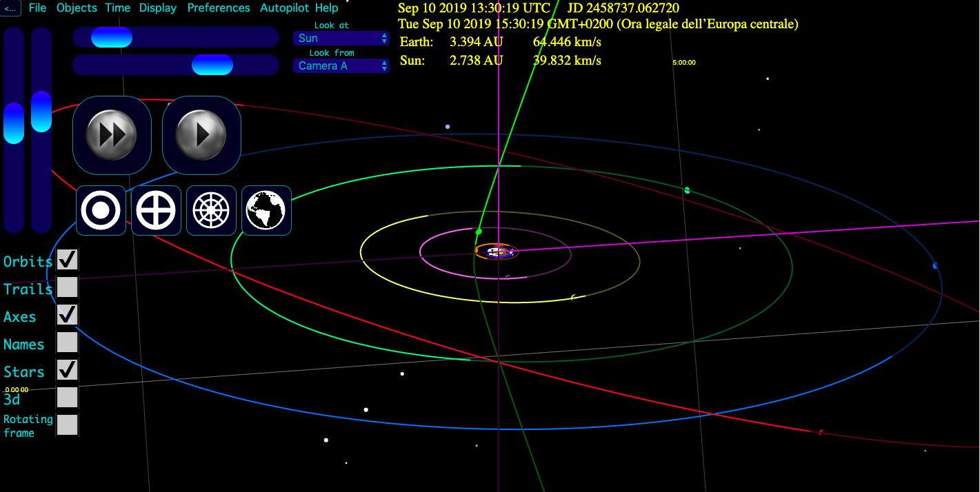Open the Time menu
This screenshot has height=492, width=980.
(x=118, y=8)
